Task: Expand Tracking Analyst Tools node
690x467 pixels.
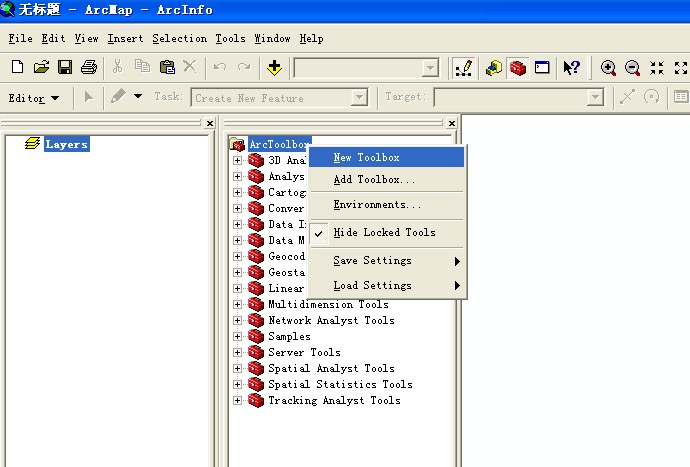Action: (237, 400)
